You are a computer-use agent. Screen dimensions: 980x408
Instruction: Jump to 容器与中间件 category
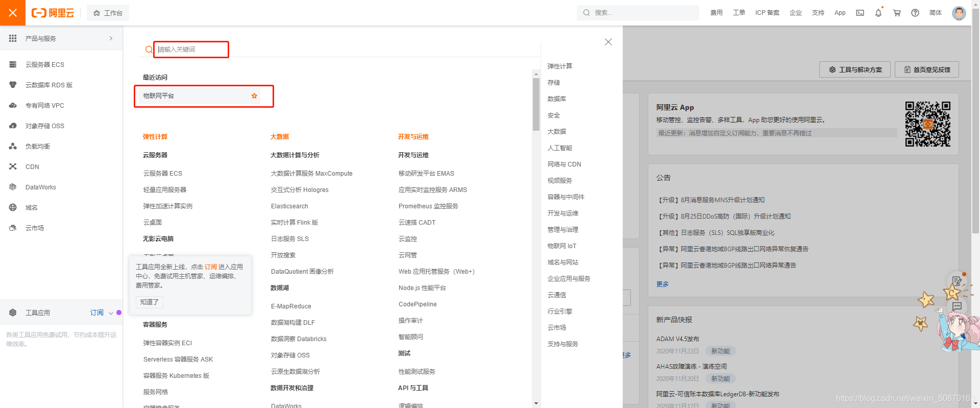[x=566, y=197]
